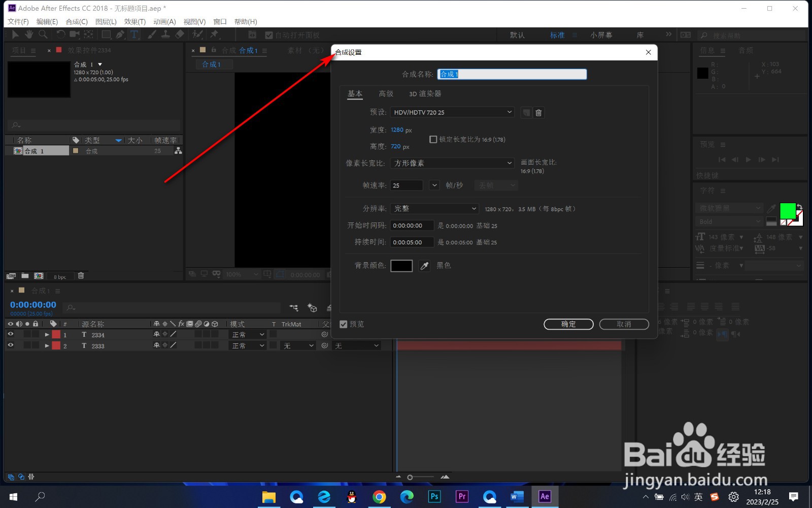Click the 确定 button
This screenshot has height=508, width=812.
(568, 324)
